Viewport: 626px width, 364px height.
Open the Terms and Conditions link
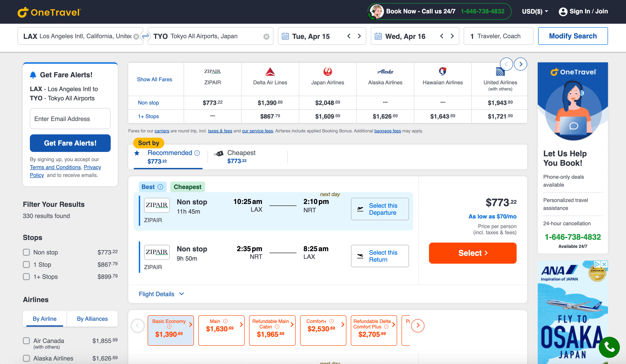click(x=55, y=167)
